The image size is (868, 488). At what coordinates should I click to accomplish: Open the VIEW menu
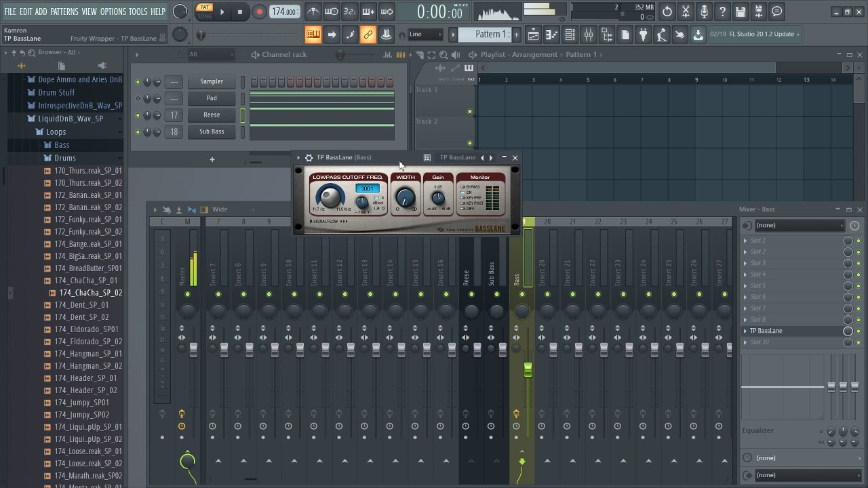point(90,12)
